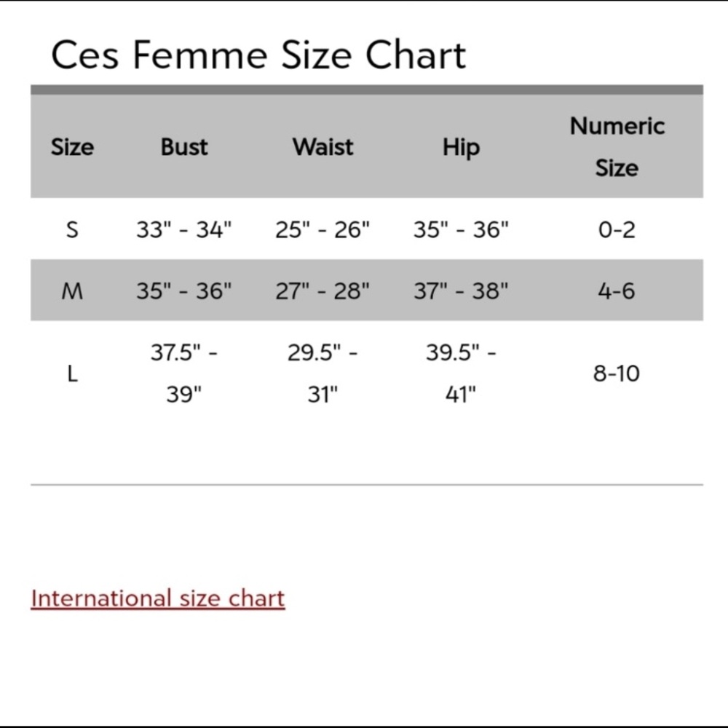The width and height of the screenshot is (728, 728).
Task: Click the 37" - 38" hip cell
Action: tap(461, 290)
